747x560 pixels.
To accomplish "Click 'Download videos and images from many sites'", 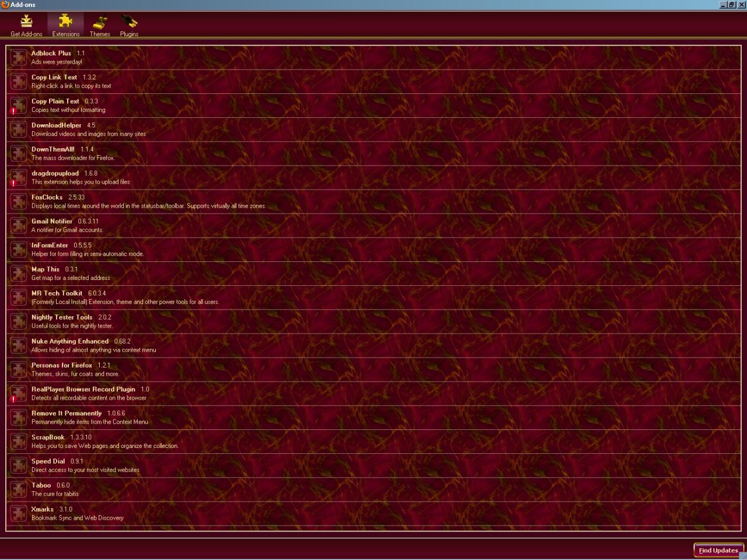I will coord(89,134).
